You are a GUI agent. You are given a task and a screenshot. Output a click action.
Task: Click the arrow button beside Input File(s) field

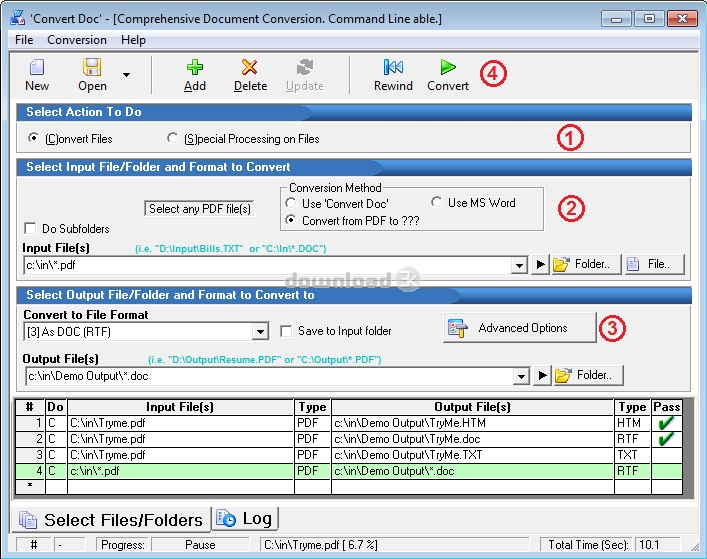point(540,264)
